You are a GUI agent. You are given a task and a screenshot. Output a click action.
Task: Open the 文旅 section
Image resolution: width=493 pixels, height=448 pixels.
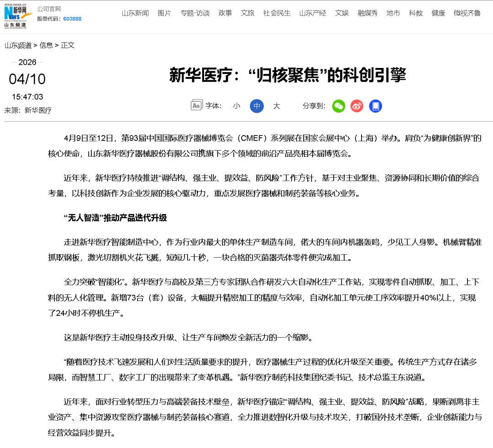click(247, 13)
